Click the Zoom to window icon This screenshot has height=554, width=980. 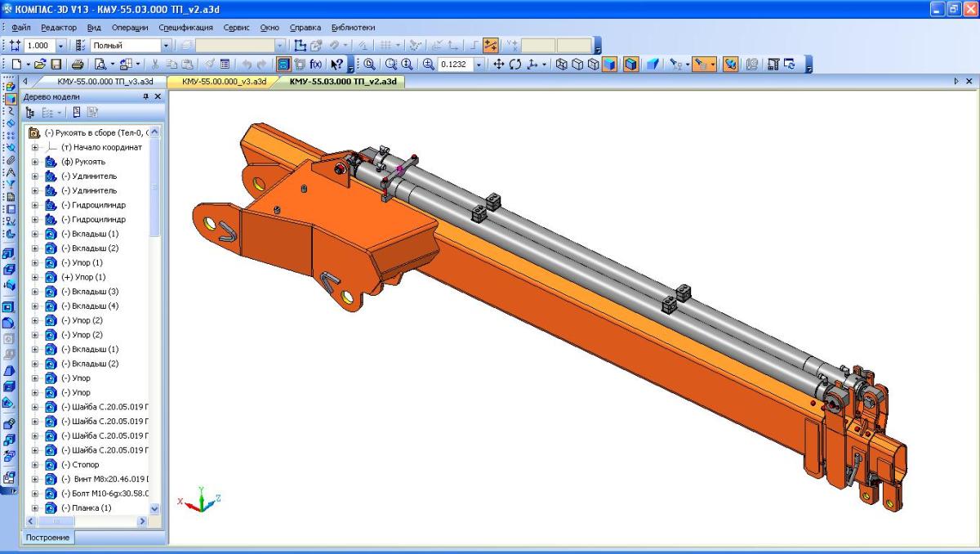coord(369,64)
